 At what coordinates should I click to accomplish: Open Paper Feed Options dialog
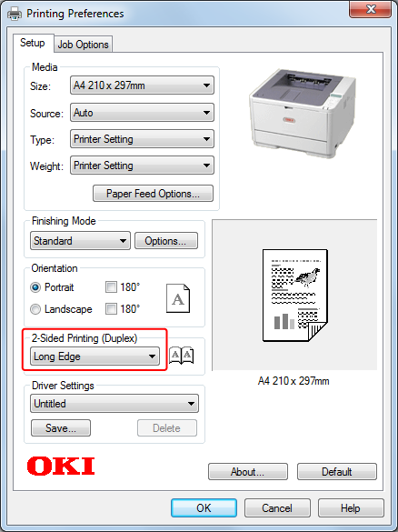153,194
